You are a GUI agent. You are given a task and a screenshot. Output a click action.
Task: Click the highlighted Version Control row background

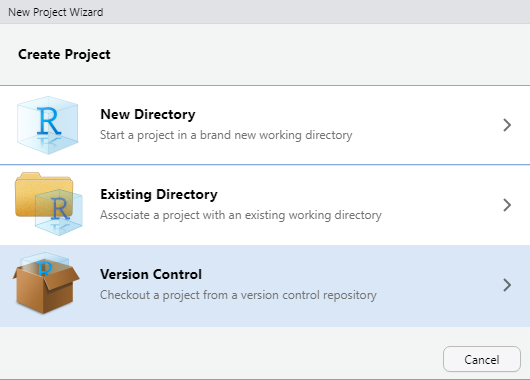pos(265,286)
